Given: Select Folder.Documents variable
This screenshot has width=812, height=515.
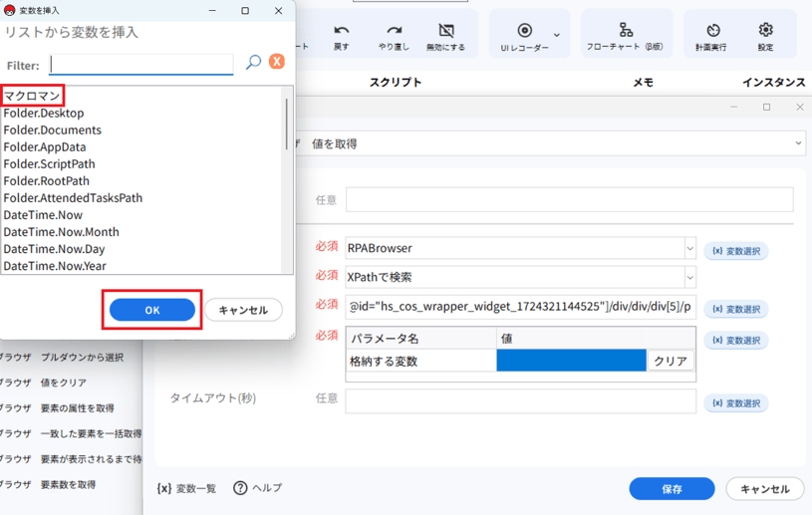Looking at the screenshot, I should [52, 129].
